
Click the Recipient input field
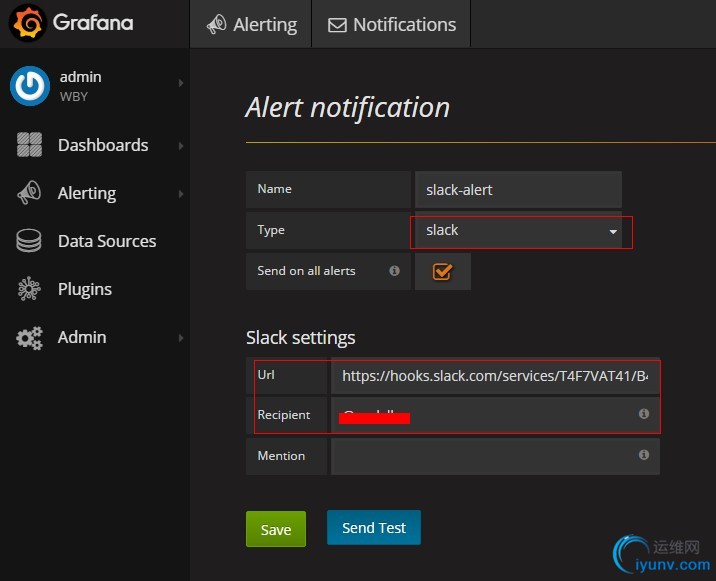pyautogui.click(x=495, y=415)
